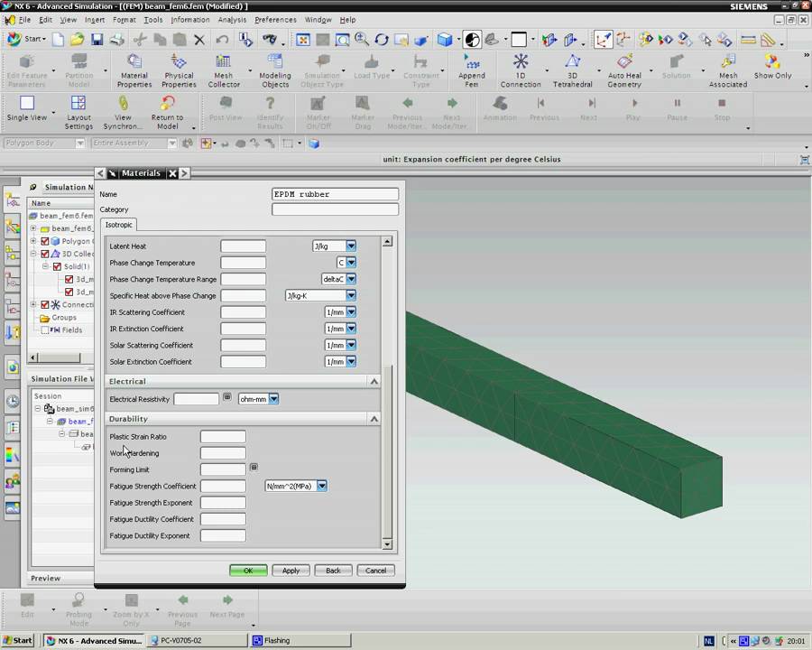812x650 pixels.
Task: Click Return to Model
Action: point(167,113)
